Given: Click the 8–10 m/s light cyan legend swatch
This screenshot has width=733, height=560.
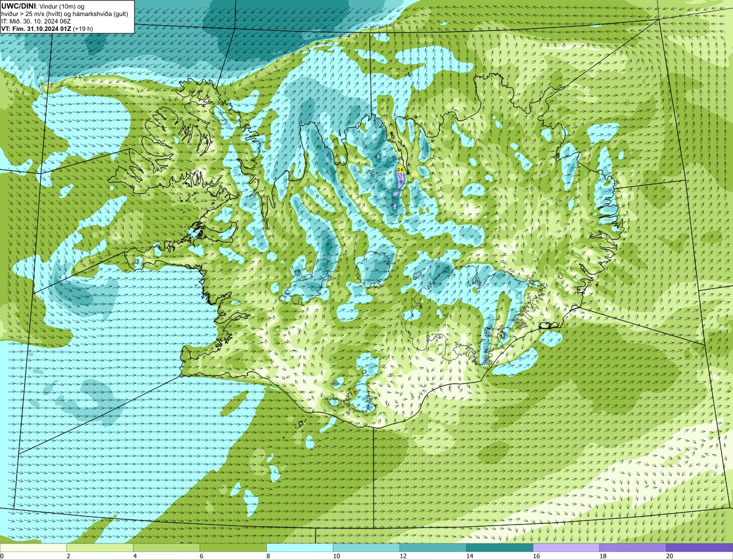Looking at the screenshot, I should tap(300, 548).
